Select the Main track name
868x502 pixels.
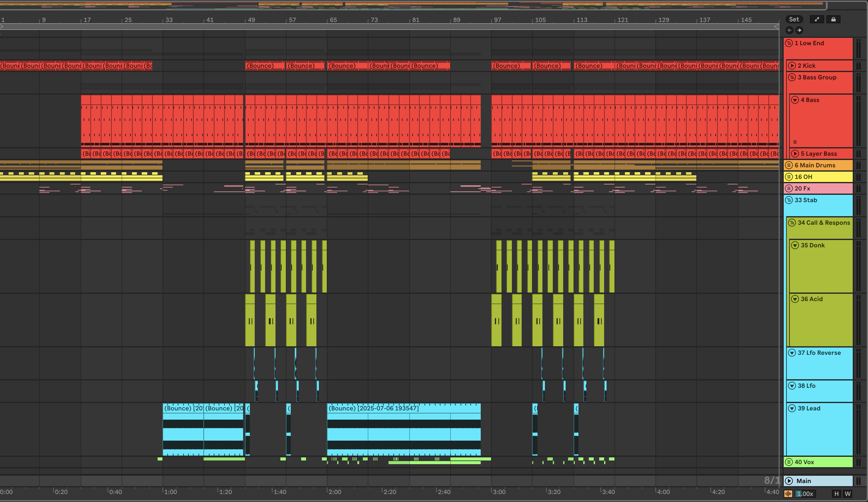click(x=804, y=481)
